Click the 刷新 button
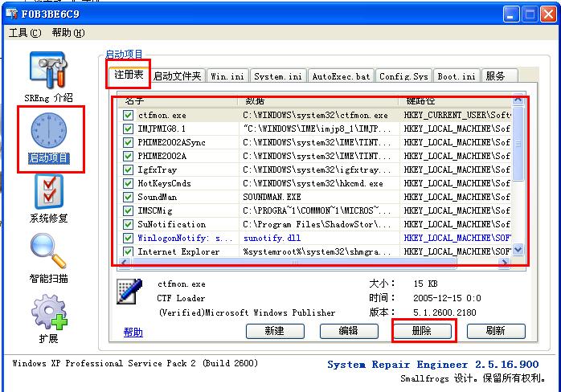Image resolution: width=561 pixels, height=392 pixels. pyautogui.click(x=496, y=331)
